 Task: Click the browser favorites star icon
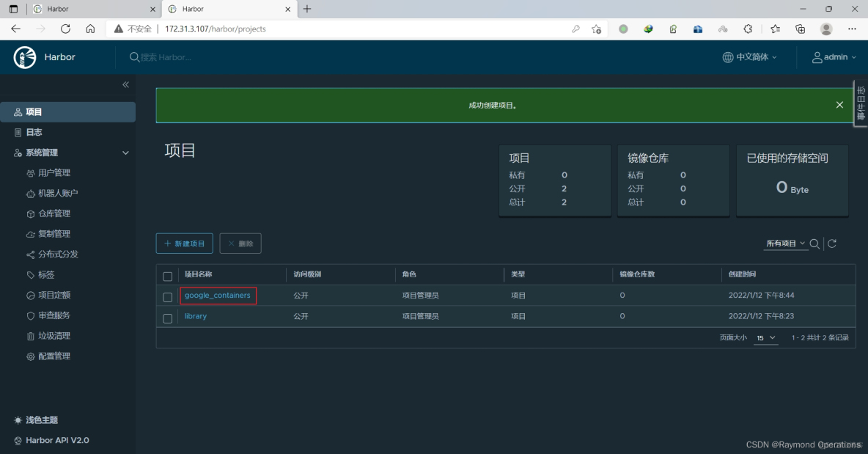click(x=775, y=29)
